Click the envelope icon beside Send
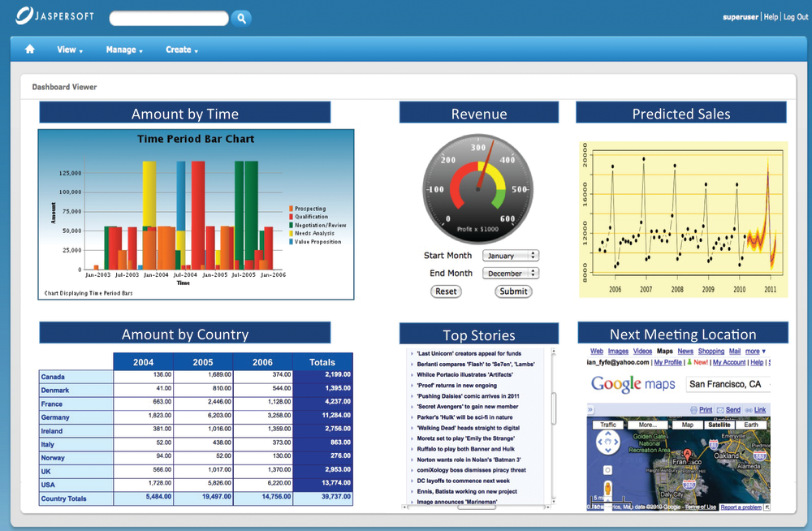 coord(719,410)
